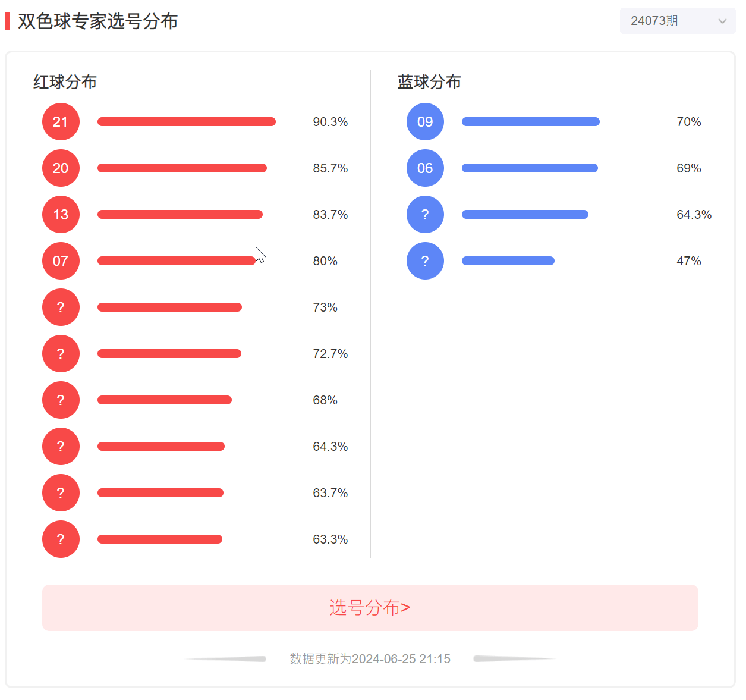Click the 85.7% percentage label
746x700 pixels.
(x=330, y=168)
